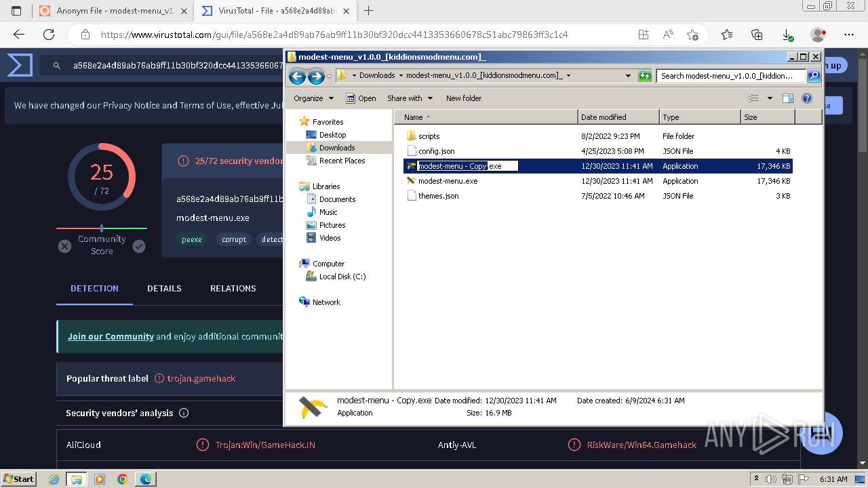Image resolution: width=868 pixels, height=488 pixels.
Task: Open the address bar history dropdown
Action: [628, 76]
